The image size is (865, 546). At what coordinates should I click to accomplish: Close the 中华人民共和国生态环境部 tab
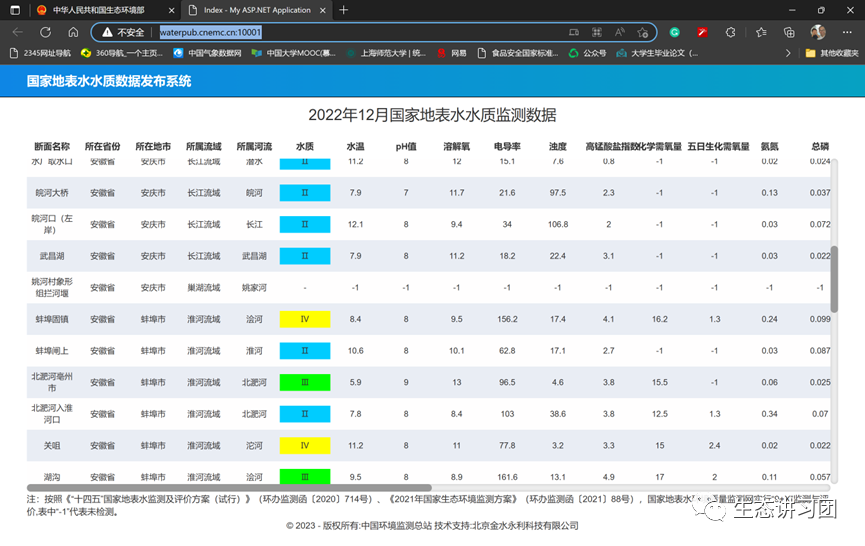click(172, 10)
